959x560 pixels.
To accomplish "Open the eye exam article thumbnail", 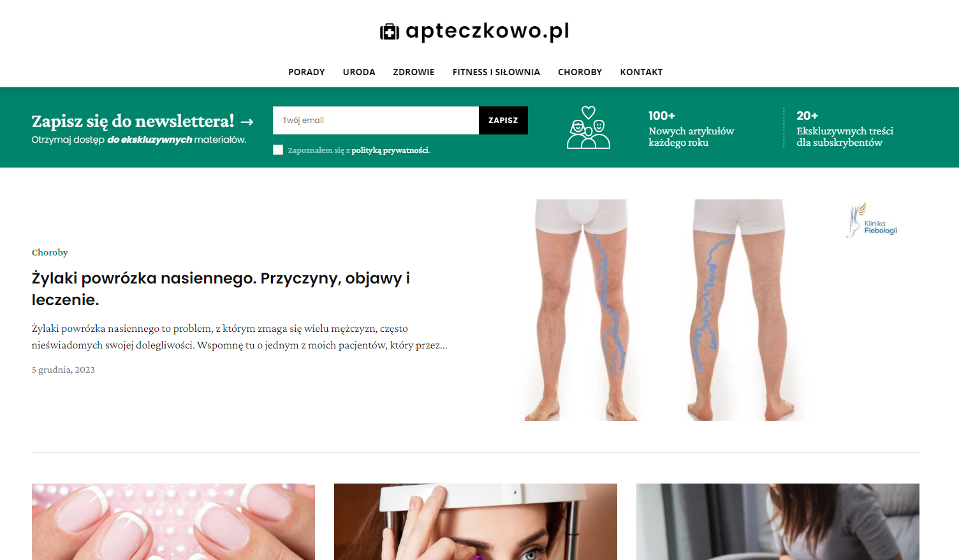I will (x=476, y=522).
